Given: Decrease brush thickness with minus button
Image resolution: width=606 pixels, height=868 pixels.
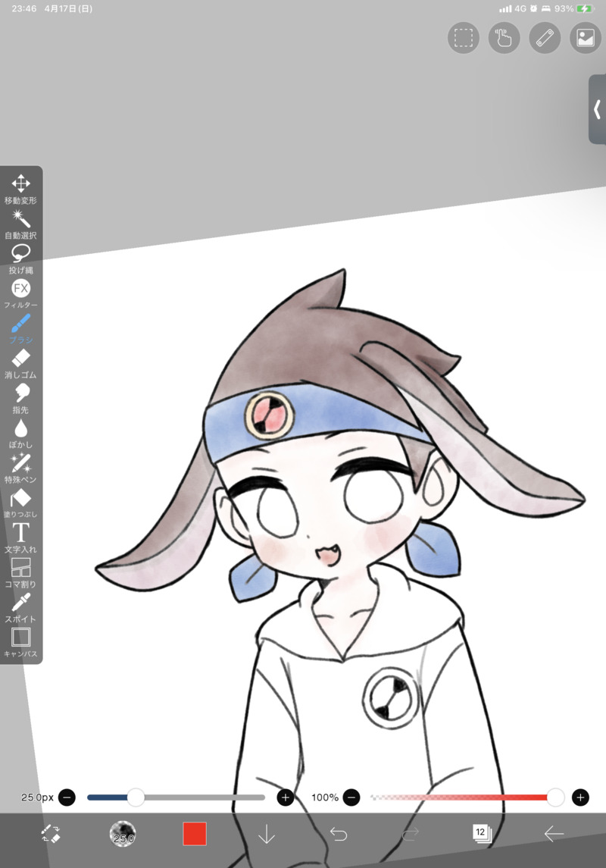Looking at the screenshot, I should tap(67, 797).
